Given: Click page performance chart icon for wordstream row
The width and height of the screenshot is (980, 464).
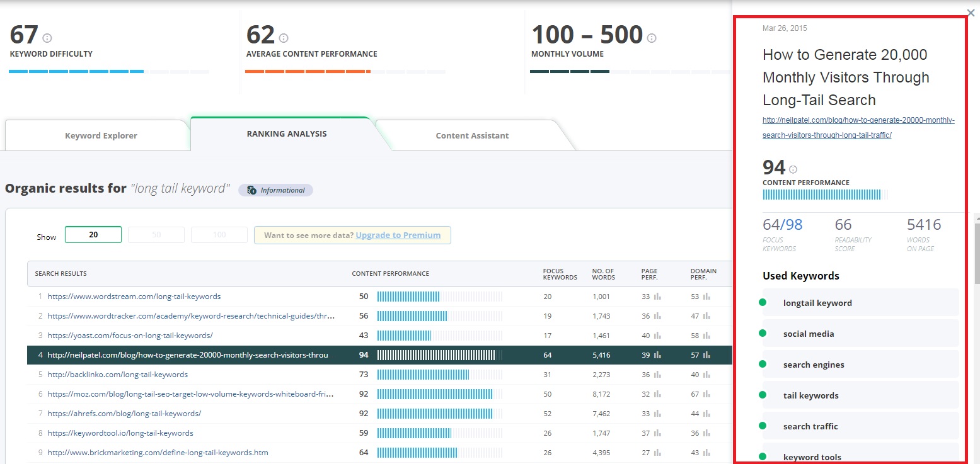Looking at the screenshot, I should [657, 297].
